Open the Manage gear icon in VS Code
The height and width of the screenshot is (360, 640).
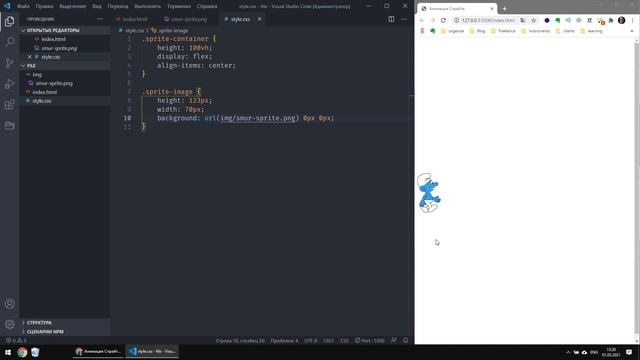[x=9, y=324]
